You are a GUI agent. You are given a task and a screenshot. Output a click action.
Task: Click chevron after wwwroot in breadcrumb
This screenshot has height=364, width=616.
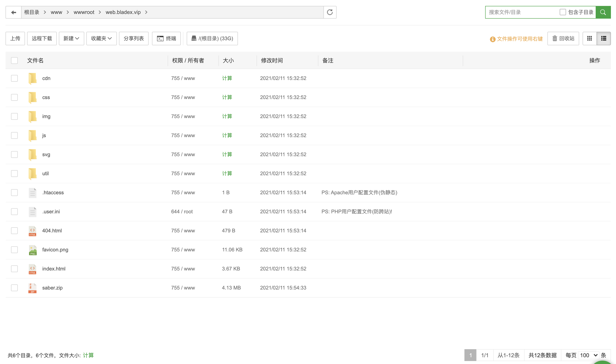click(100, 12)
